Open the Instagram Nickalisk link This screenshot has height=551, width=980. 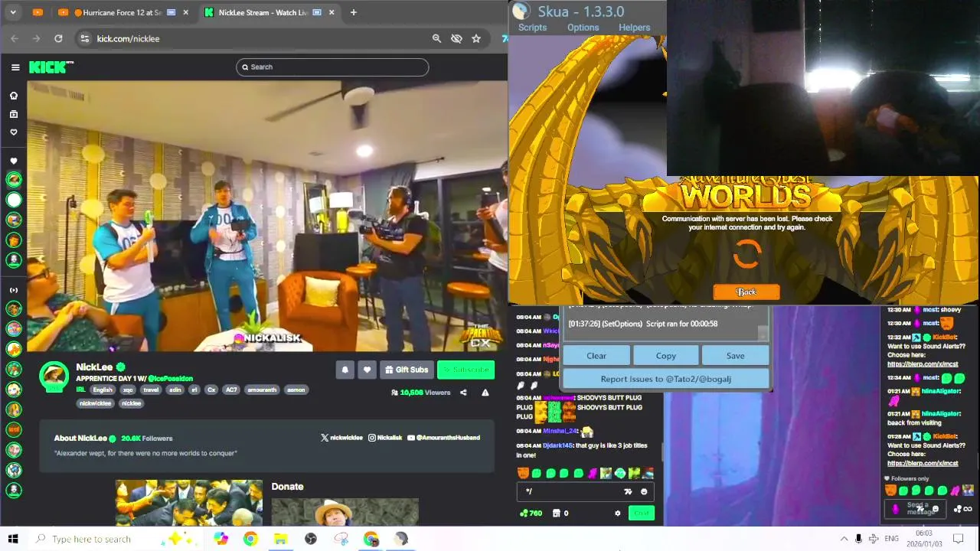pyautogui.click(x=385, y=438)
